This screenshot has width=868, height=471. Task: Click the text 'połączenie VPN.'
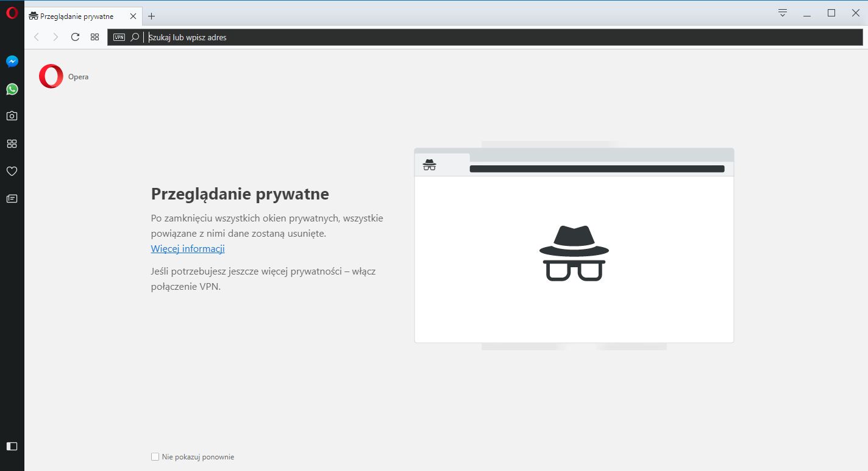[186, 286]
